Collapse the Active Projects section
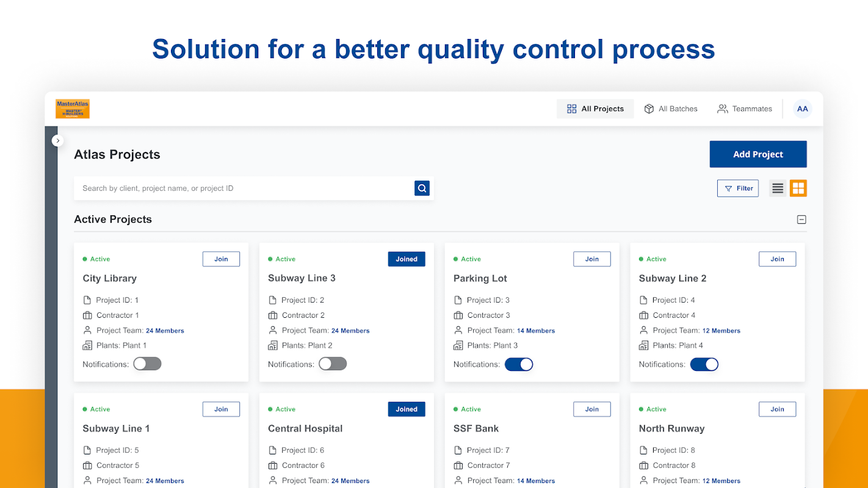 point(801,220)
